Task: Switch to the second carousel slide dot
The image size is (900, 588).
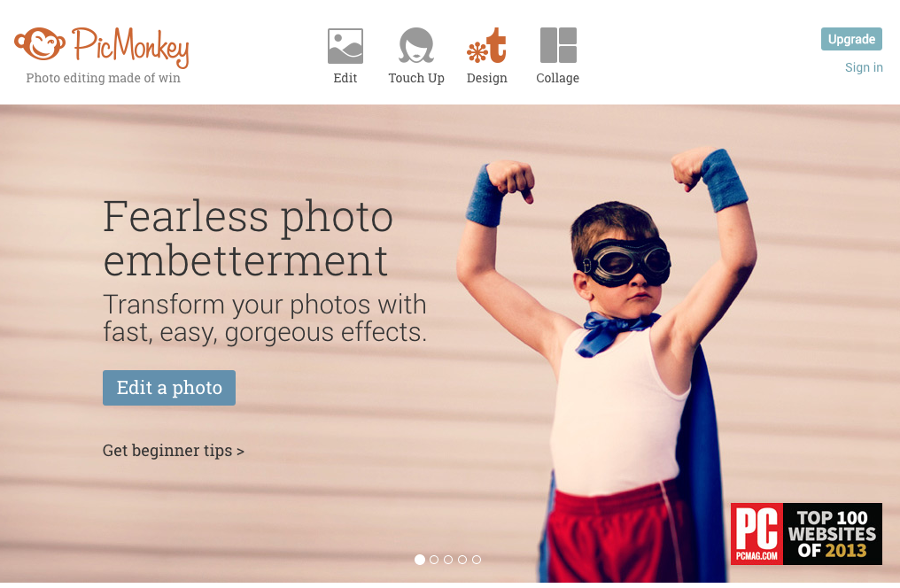Action: 434,560
